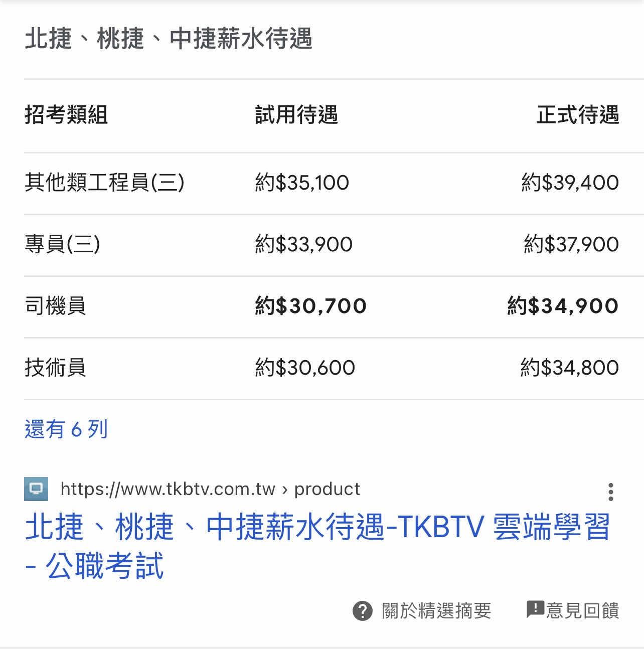The width and height of the screenshot is (644, 649).
Task: Click the 正式待遇 column header
Action: coord(578,115)
